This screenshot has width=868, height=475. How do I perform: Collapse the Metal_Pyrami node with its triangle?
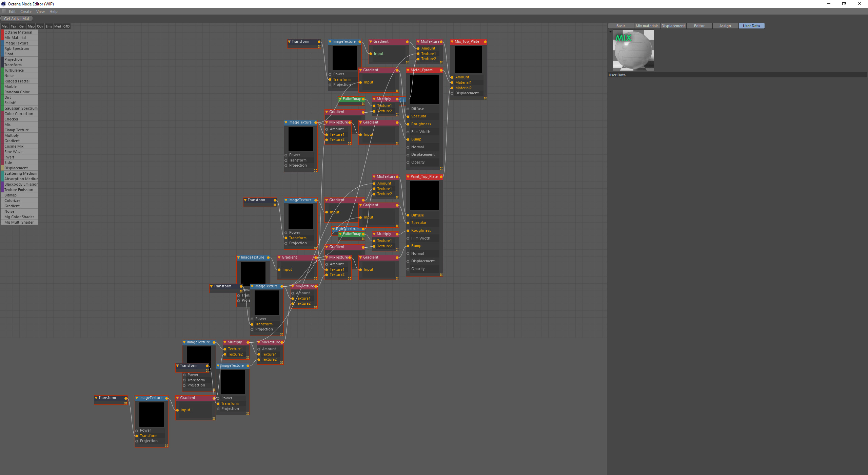[x=408, y=70]
